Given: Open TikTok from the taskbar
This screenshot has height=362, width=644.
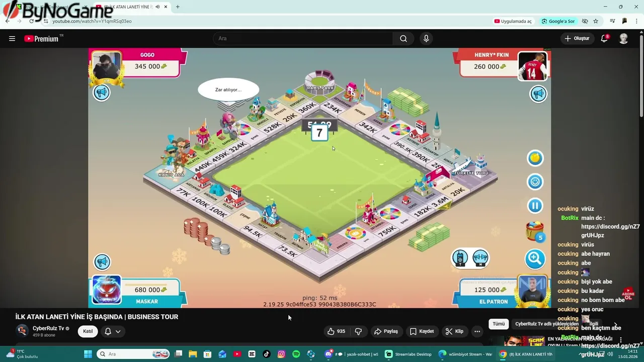Looking at the screenshot, I should tap(267, 354).
